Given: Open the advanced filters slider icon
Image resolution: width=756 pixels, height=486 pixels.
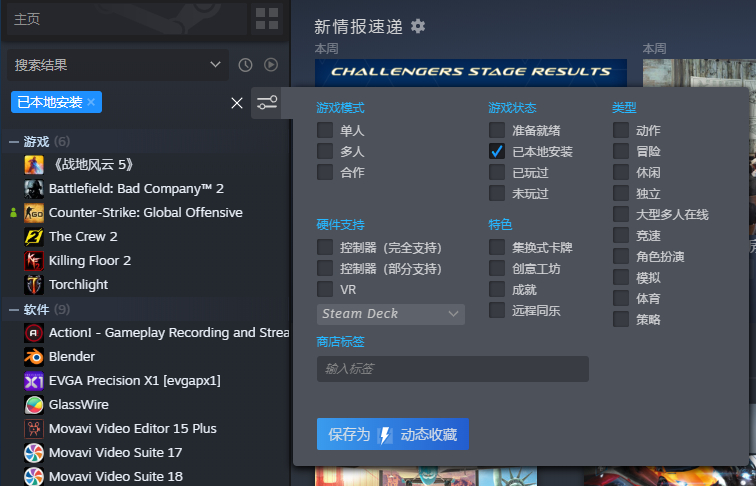Looking at the screenshot, I should (x=267, y=103).
